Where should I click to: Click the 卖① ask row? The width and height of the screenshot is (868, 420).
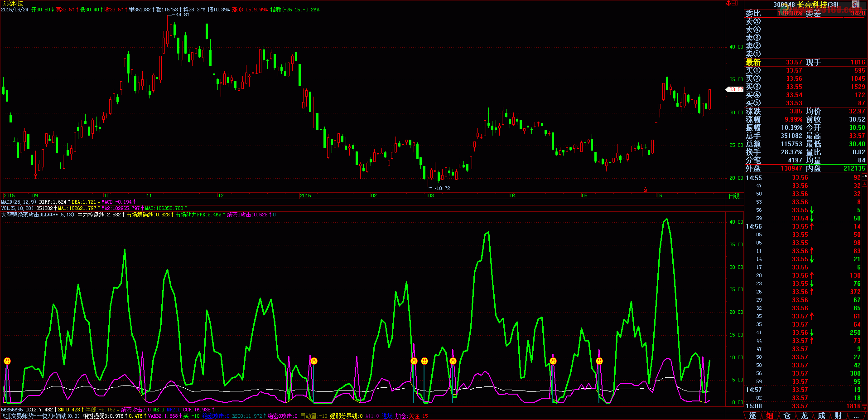click(x=805, y=54)
